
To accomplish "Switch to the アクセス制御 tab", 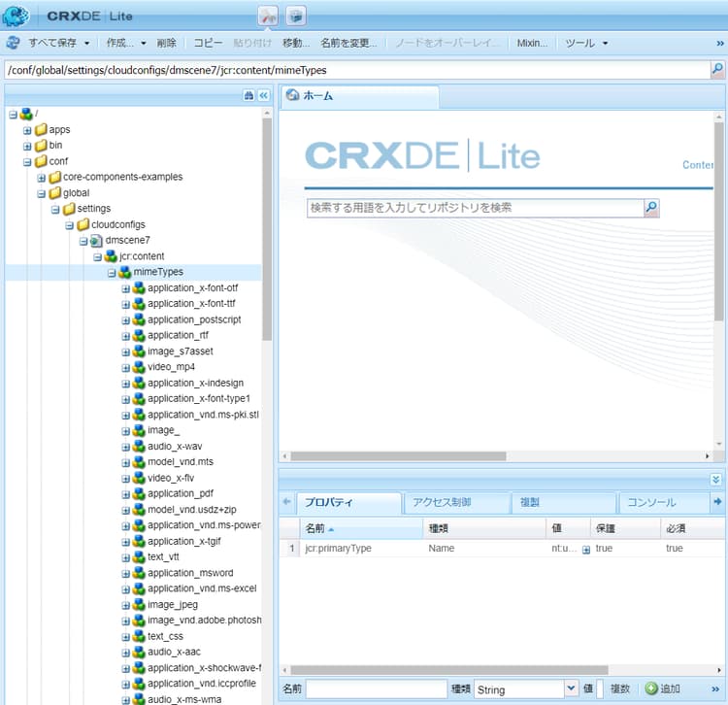I will click(455, 502).
